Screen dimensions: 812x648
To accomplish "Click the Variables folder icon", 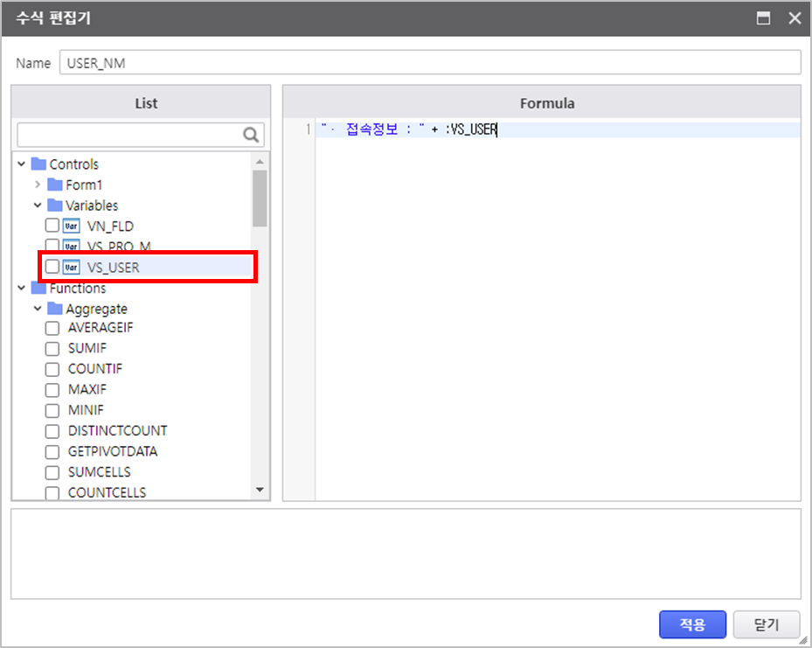I will point(55,206).
